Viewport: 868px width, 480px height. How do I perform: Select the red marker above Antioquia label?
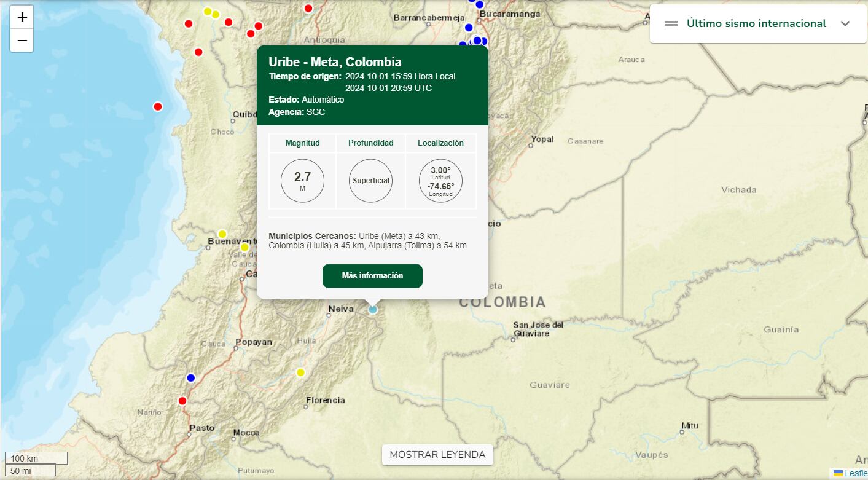(308, 8)
